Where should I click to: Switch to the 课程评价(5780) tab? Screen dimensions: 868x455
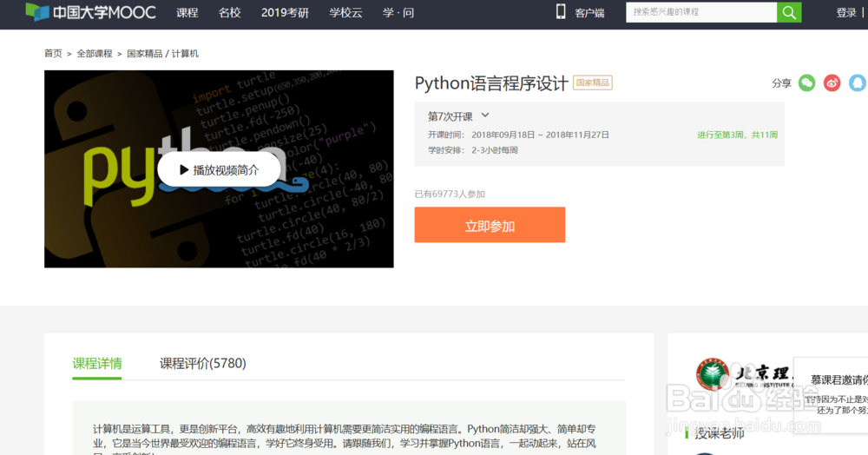tap(202, 364)
